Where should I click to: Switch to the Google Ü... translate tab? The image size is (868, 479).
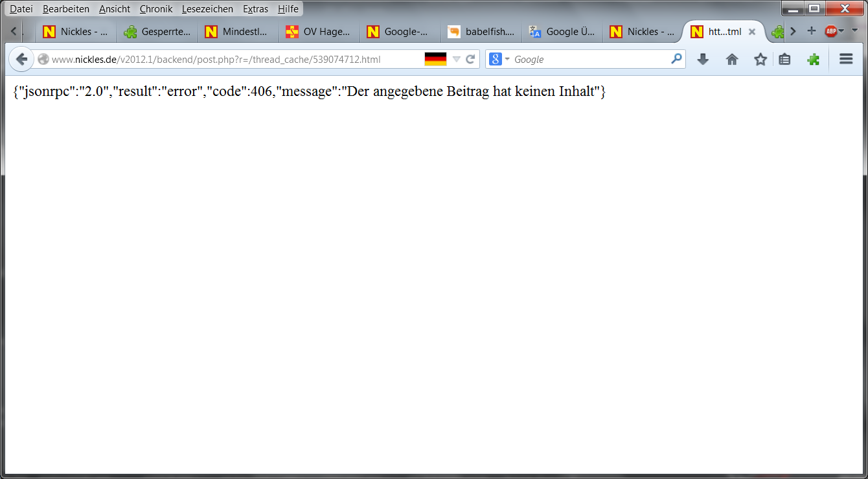(562, 31)
